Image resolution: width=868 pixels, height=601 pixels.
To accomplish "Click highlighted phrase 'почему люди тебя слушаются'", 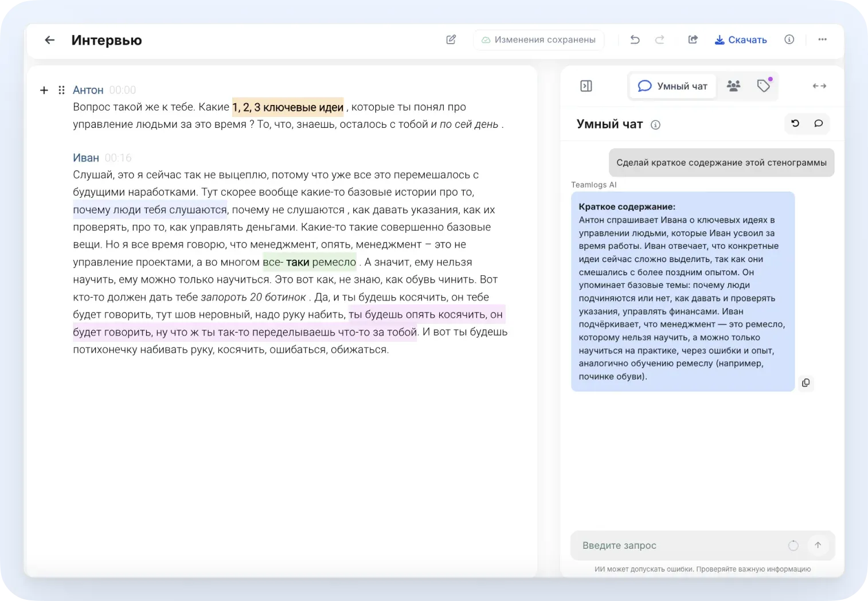I will tap(150, 210).
